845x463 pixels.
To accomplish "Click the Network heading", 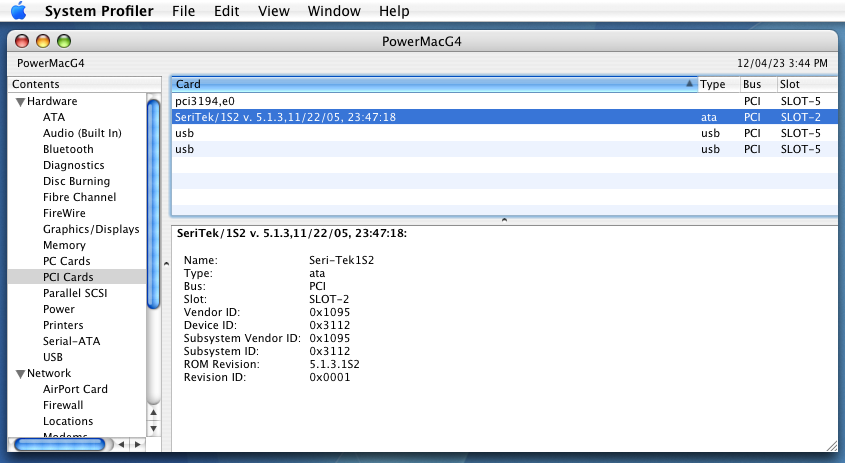I will pyautogui.click(x=49, y=374).
